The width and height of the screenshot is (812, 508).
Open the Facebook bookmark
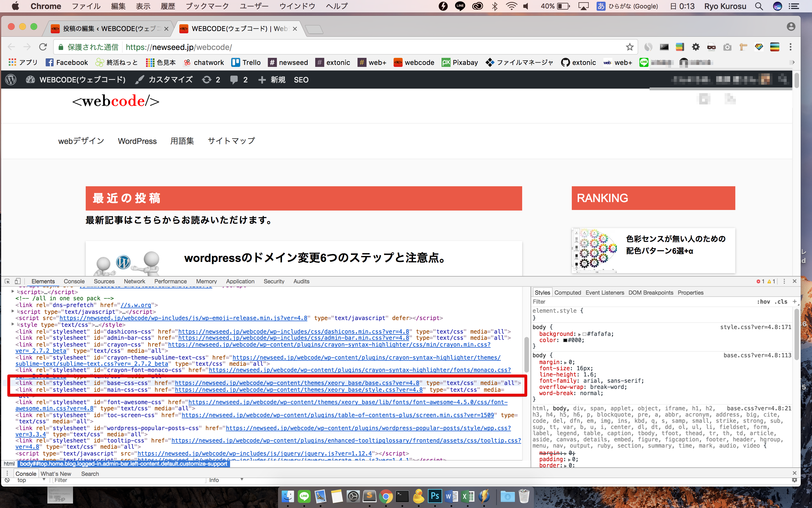click(67, 62)
